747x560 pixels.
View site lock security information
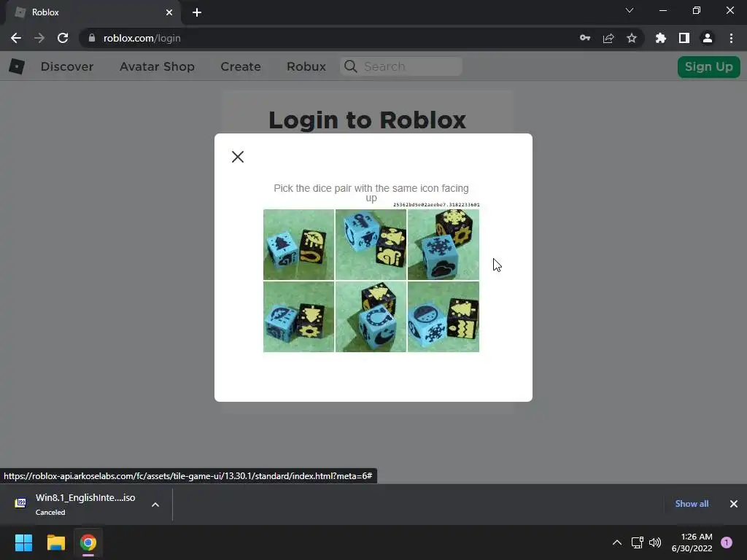[92, 38]
